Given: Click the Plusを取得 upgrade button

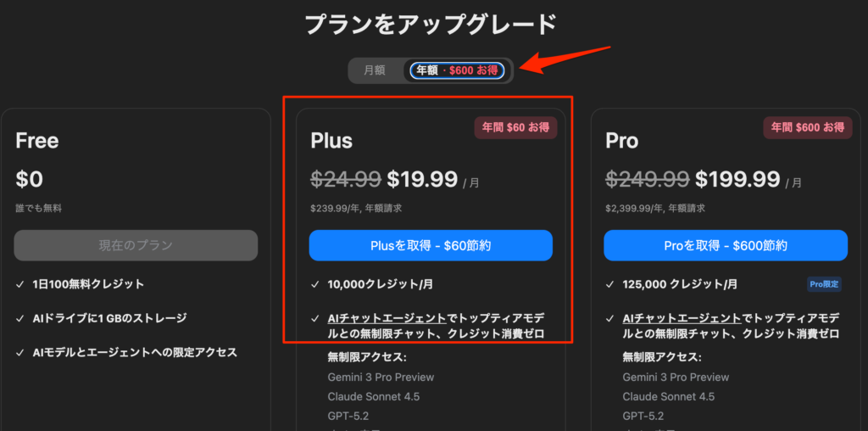Looking at the screenshot, I should [x=431, y=245].
